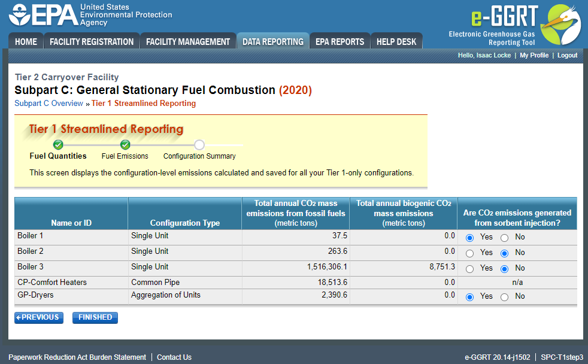Image resolution: width=588 pixels, height=364 pixels.
Task: Click the GP-Dryers name cell
Action: click(x=71, y=296)
